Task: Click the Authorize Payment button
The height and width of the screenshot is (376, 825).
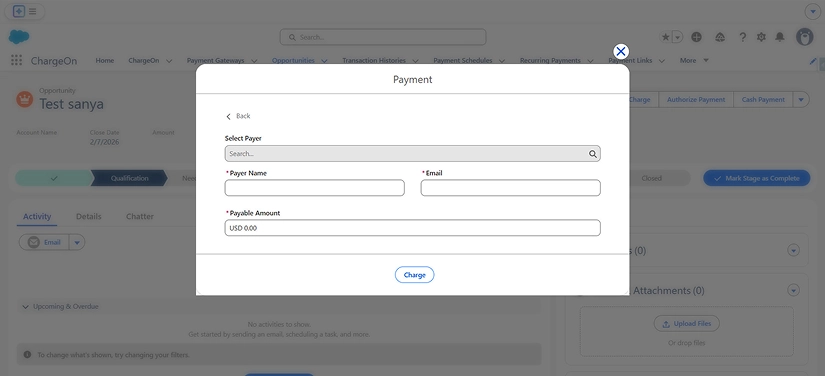Action: point(696,99)
